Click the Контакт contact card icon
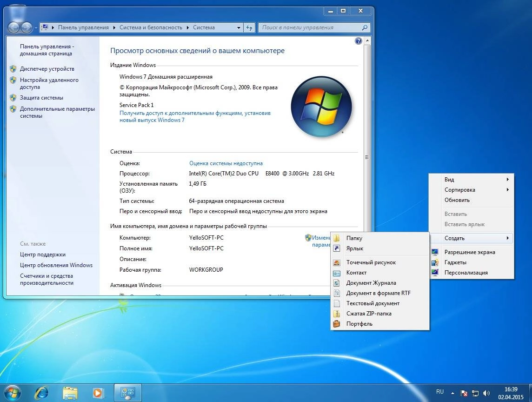 click(x=337, y=273)
